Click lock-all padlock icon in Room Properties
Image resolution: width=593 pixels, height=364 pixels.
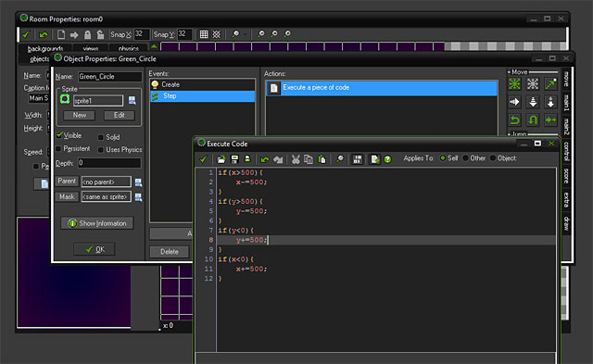coord(87,35)
